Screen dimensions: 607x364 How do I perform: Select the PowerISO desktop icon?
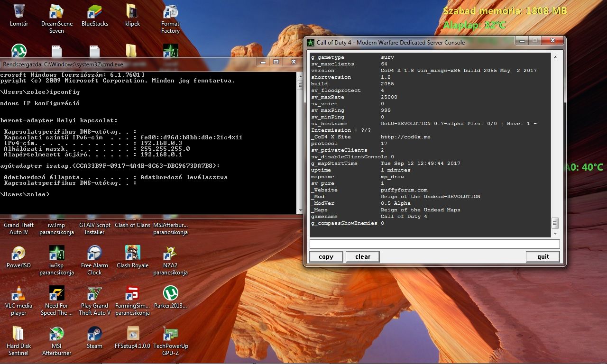click(x=18, y=257)
